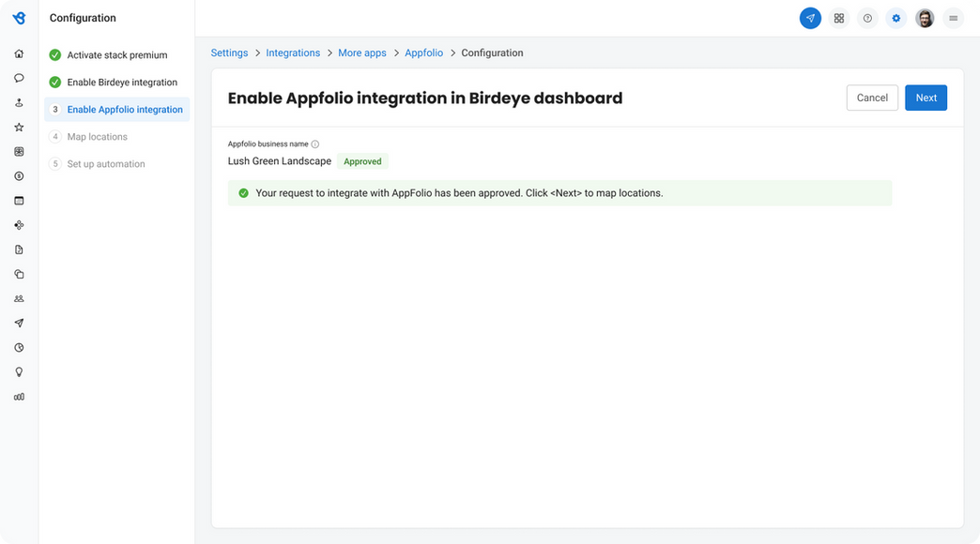The image size is (980, 544).
Task: Open the help question mark icon
Action: tap(867, 18)
